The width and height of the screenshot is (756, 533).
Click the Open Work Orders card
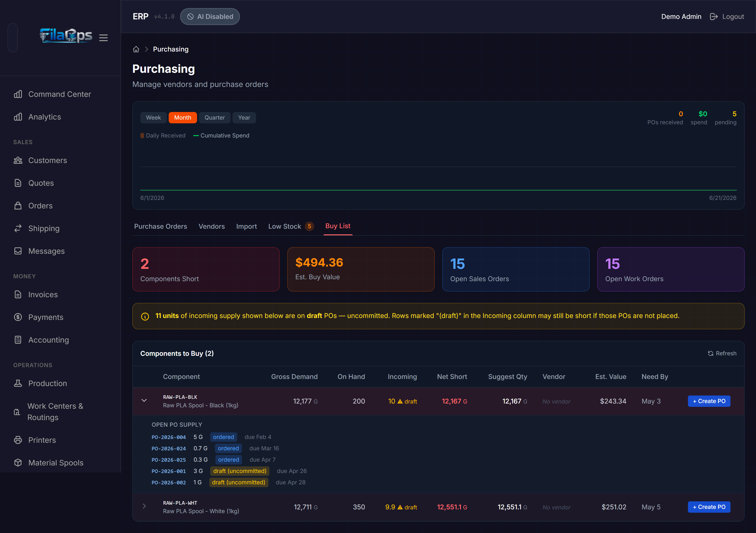671,270
